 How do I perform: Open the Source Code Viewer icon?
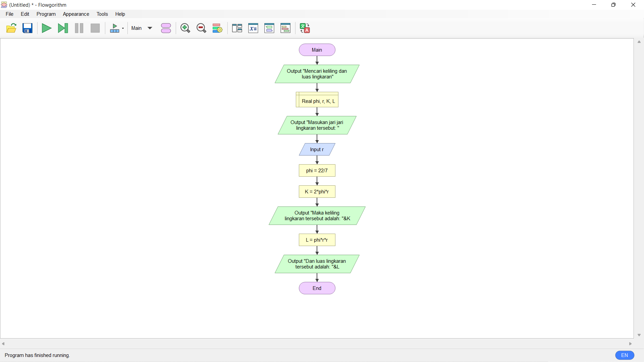286,28
